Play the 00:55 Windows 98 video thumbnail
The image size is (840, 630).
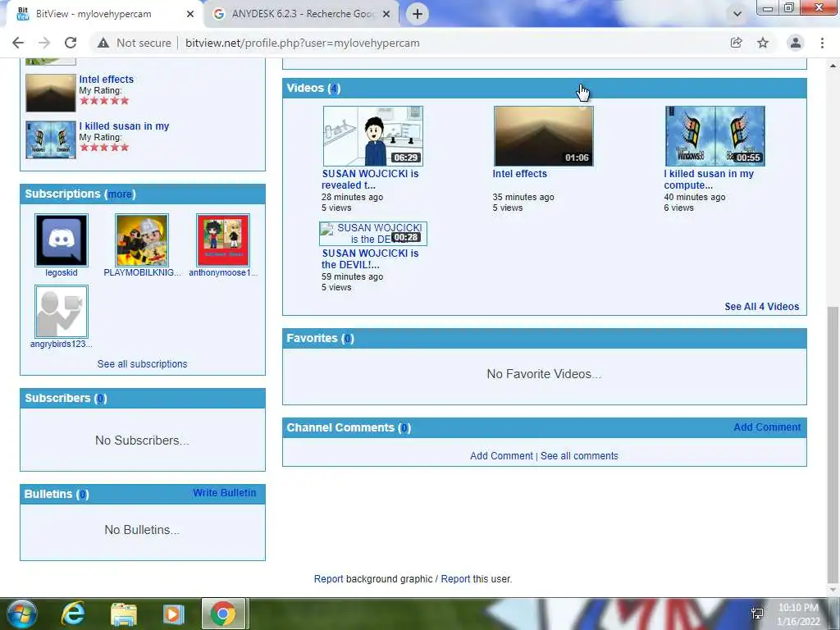(715, 136)
